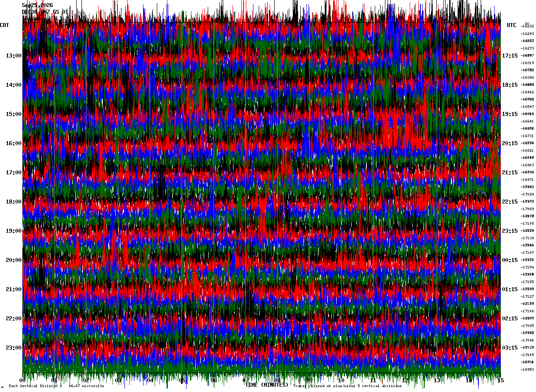Click the TIME (MINUTES) axis title

267,385
